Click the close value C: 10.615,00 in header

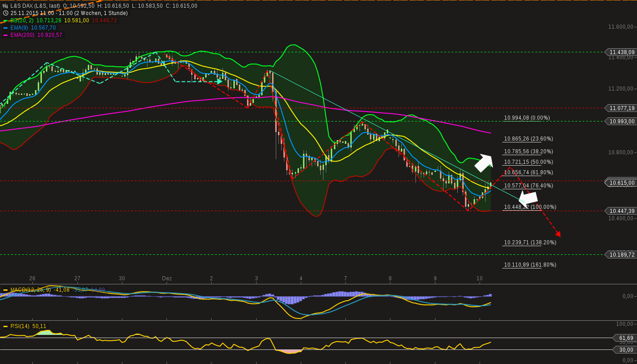click(x=182, y=6)
